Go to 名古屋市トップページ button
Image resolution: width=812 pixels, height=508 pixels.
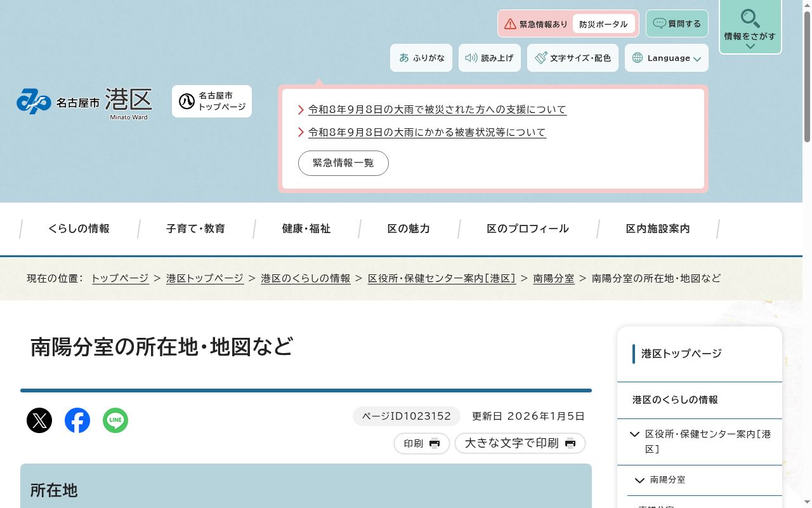click(x=212, y=102)
